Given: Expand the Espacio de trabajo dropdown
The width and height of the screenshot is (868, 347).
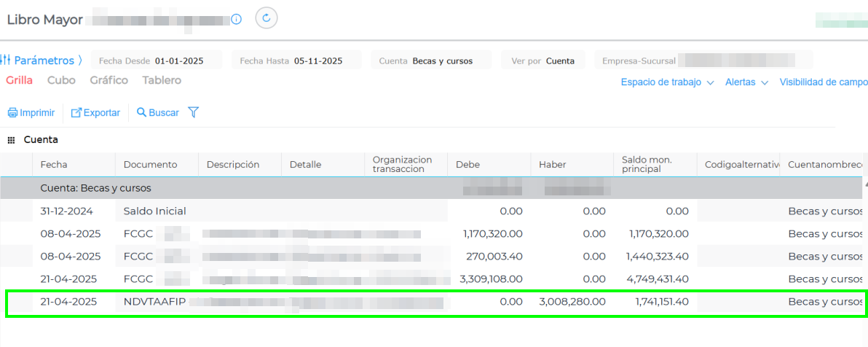Looking at the screenshot, I should pyautogui.click(x=666, y=82).
